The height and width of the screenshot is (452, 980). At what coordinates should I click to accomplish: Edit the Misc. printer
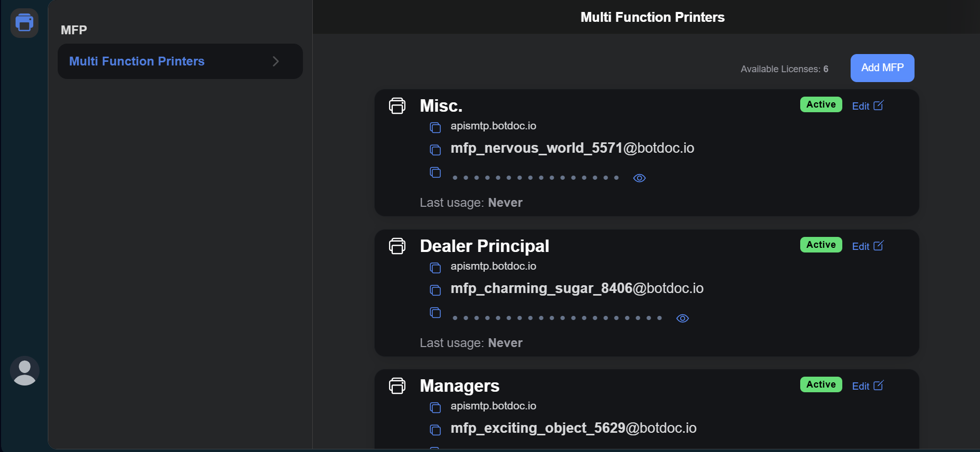pyautogui.click(x=867, y=106)
